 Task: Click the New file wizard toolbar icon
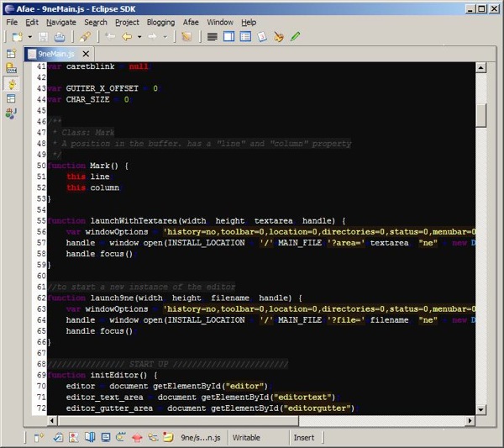(x=18, y=37)
